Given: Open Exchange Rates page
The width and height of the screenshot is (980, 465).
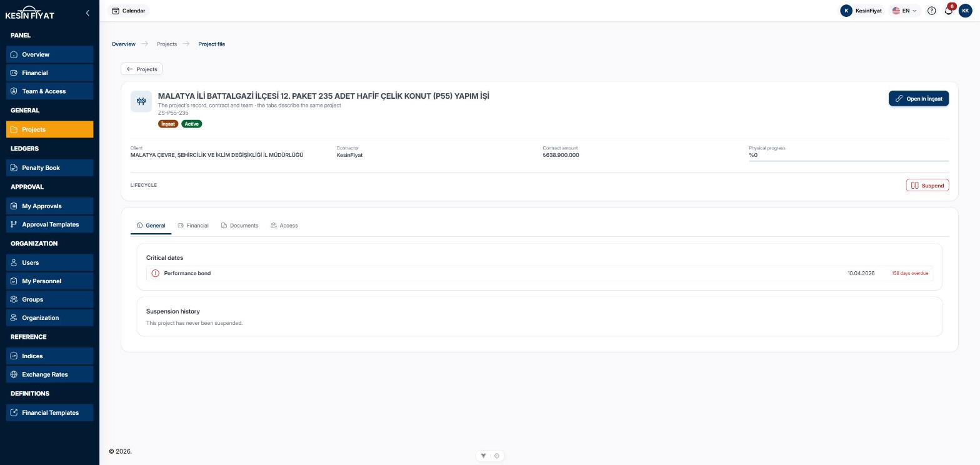Looking at the screenshot, I should [x=49, y=374].
